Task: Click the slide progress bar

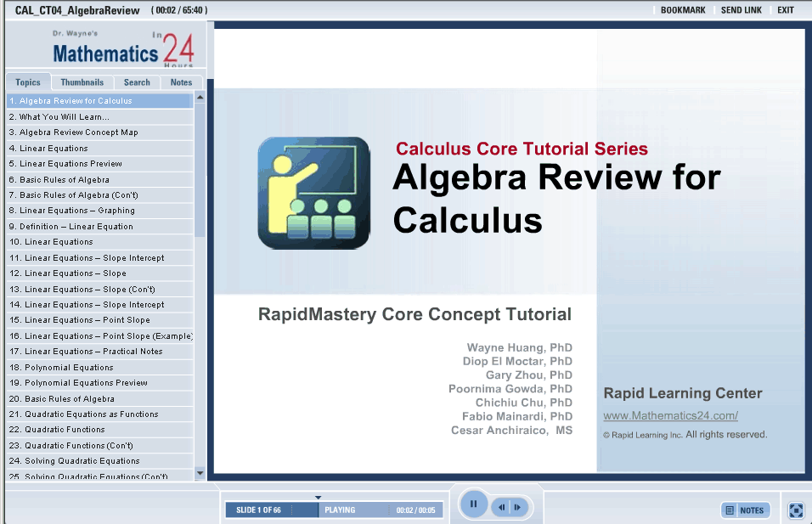Action: [x=334, y=510]
